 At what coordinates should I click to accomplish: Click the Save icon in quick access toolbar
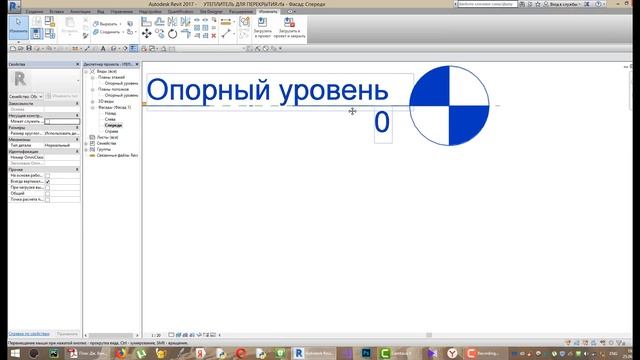29,49
